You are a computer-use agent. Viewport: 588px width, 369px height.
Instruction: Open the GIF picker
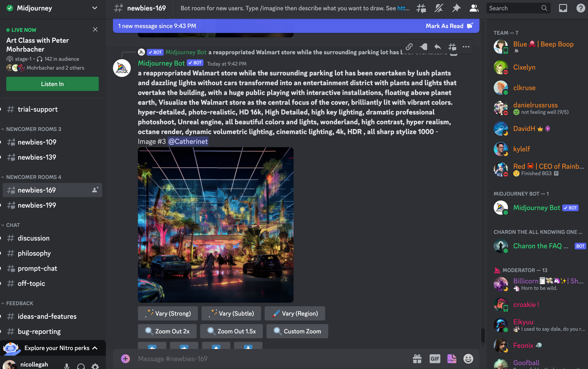[435, 359]
